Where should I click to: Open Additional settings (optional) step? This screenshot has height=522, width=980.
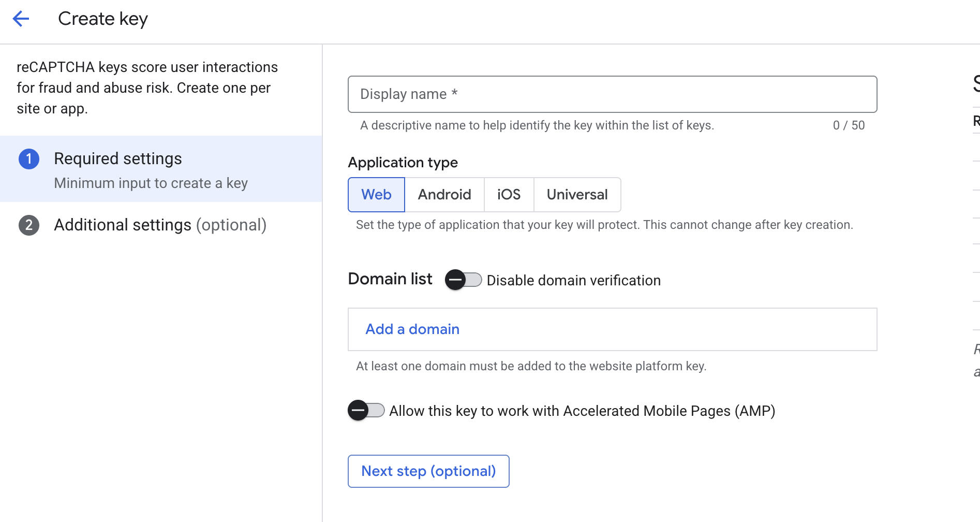tap(160, 225)
